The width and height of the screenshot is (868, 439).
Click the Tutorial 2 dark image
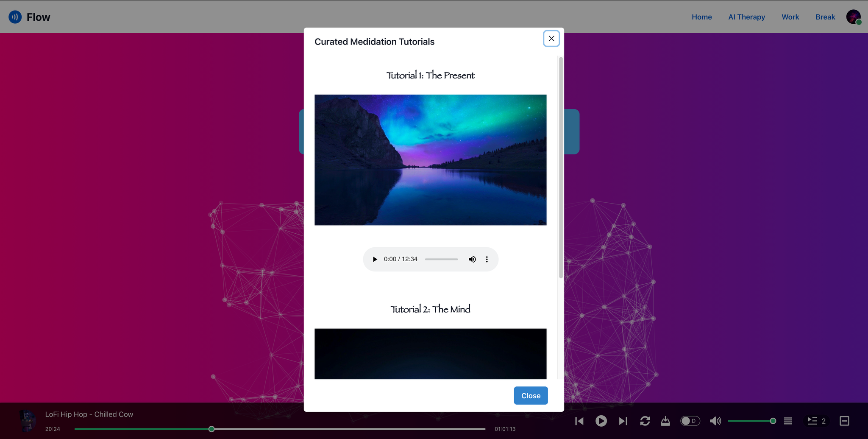pyautogui.click(x=430, y=354)
